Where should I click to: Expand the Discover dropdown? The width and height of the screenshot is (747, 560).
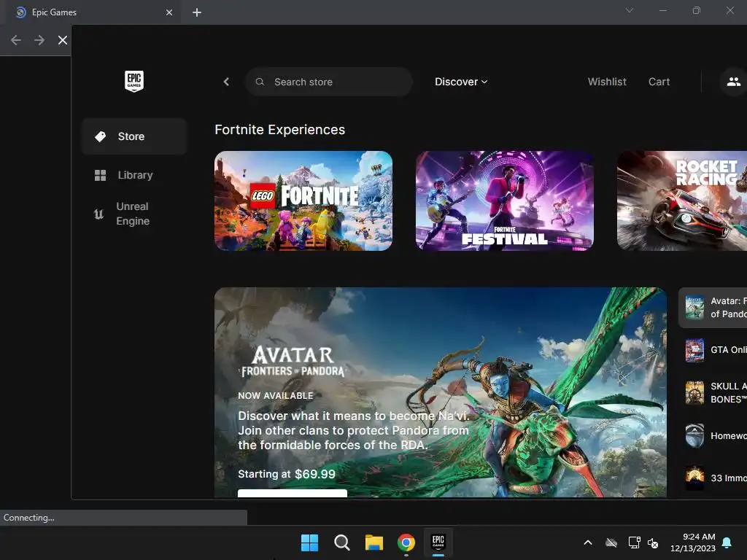461,82
